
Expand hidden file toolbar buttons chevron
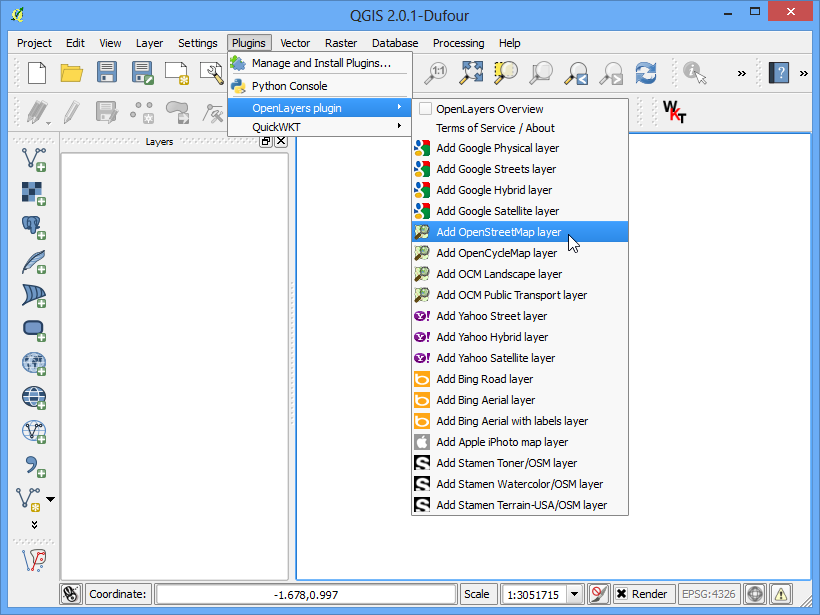pyautogui.click(x=742, y=73)
